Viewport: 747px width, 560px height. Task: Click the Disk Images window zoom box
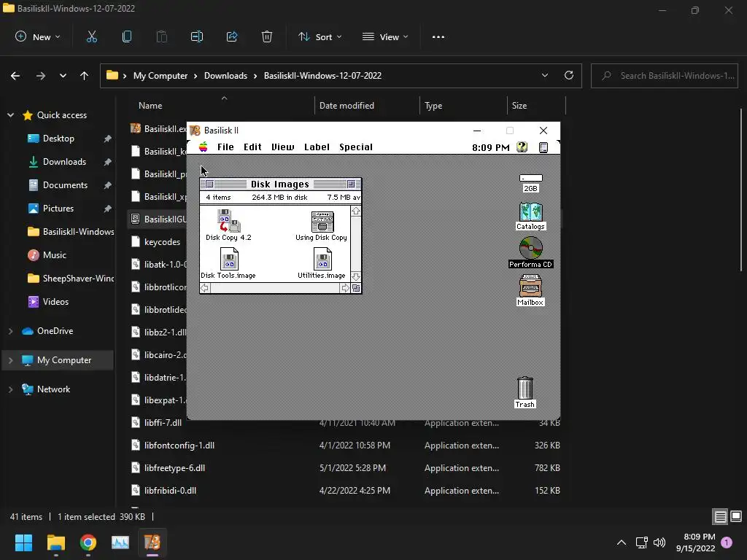coord(351,184)
